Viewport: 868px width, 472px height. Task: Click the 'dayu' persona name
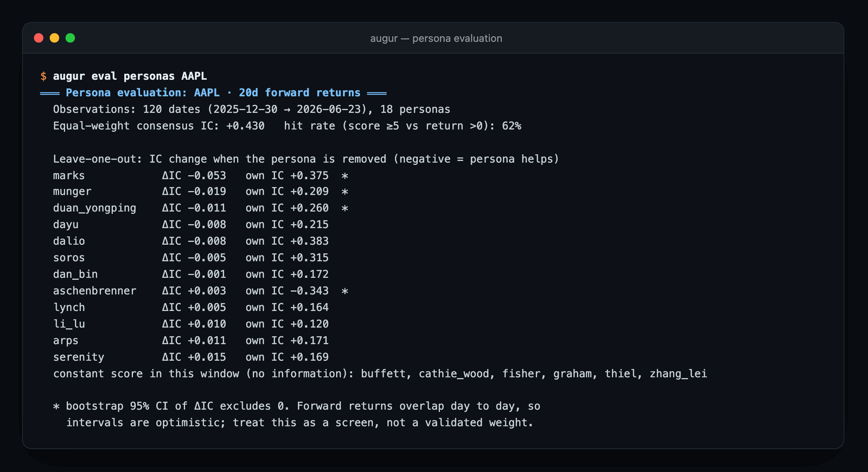[x=66, y=225]
